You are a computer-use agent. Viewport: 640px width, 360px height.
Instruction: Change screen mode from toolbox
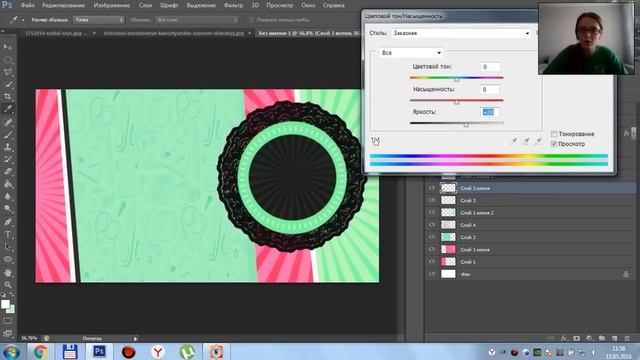point(8,333)
